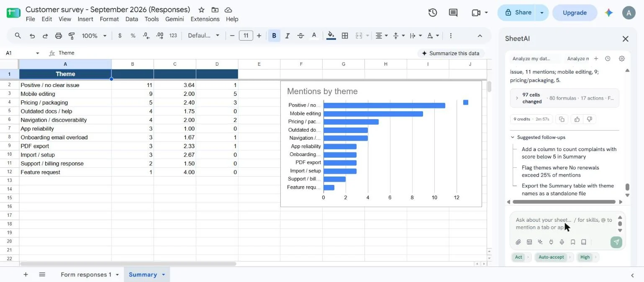Viewport: 644px width, 282px height.
Task: Star the document title
Action: [201, 10]
